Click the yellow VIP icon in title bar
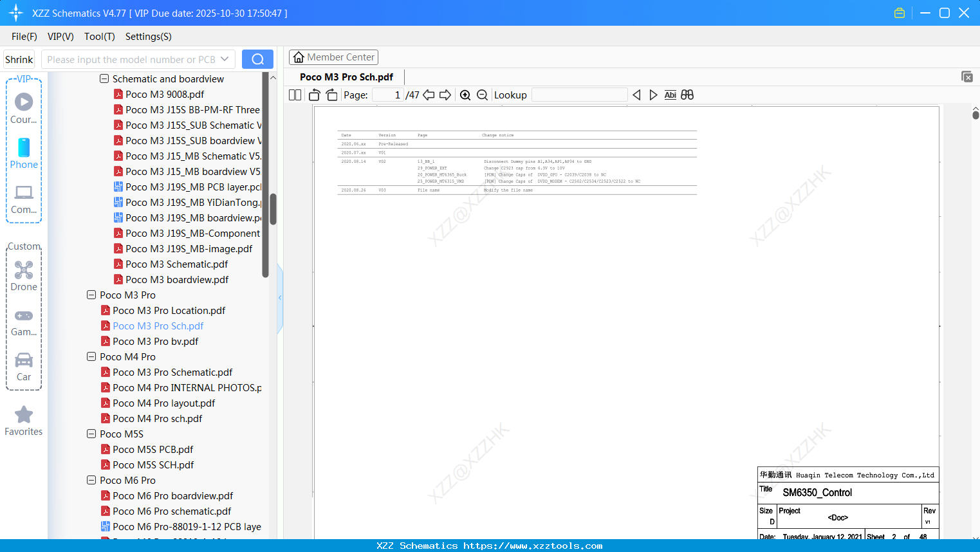The image size is (980, 552). click(900, 13)
